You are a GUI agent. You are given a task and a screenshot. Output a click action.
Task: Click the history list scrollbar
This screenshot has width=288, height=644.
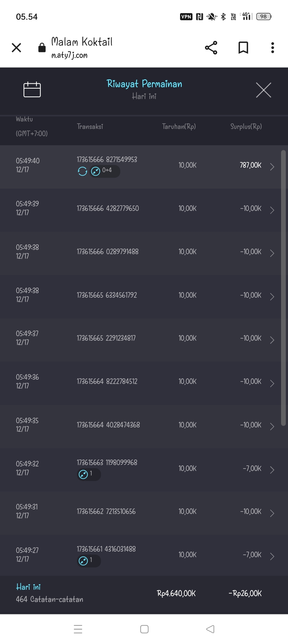tap(283, 288)
